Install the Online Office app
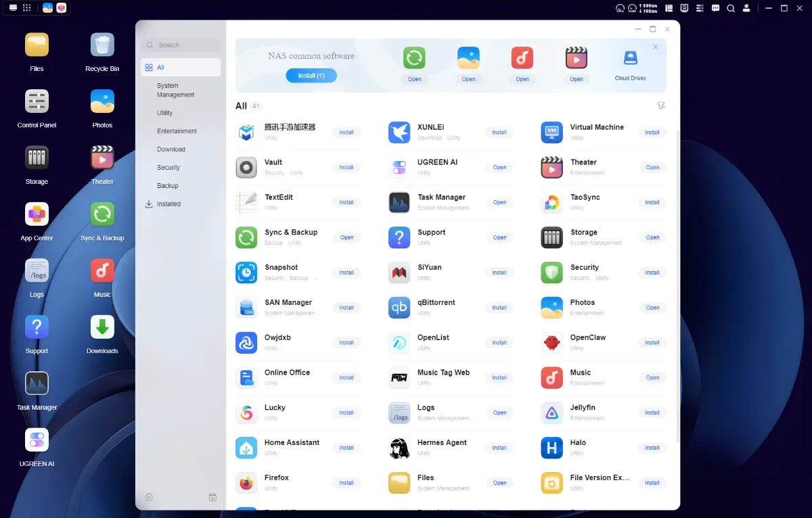 (x=346, y=378)
